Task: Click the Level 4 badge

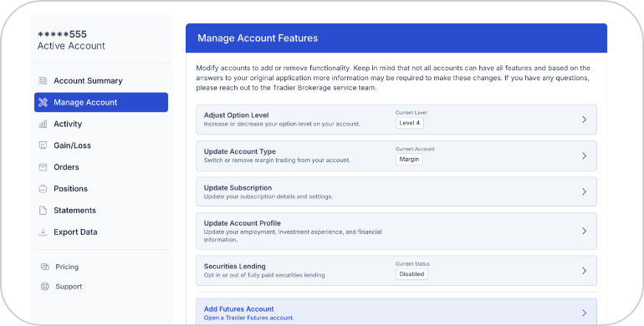Action: pyautogui.click(x=410, y=123)
